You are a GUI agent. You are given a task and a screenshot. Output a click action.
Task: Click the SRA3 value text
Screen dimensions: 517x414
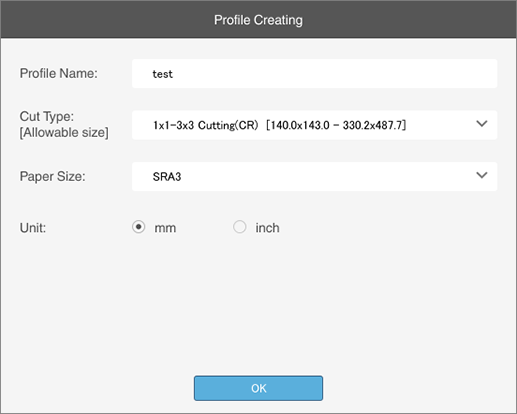point(167,177)
